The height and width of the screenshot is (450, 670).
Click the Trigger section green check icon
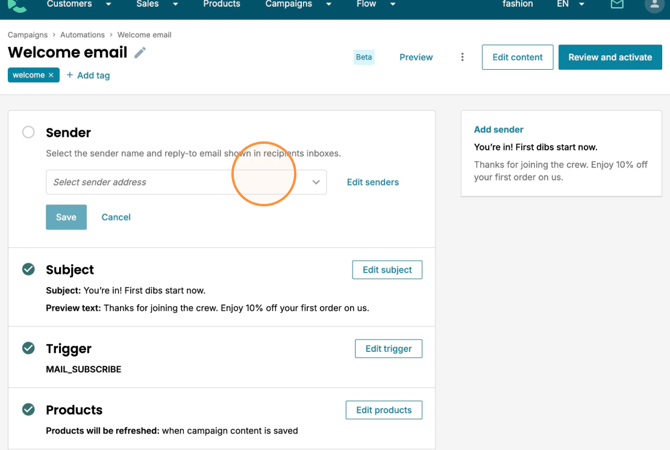(28, 348)
